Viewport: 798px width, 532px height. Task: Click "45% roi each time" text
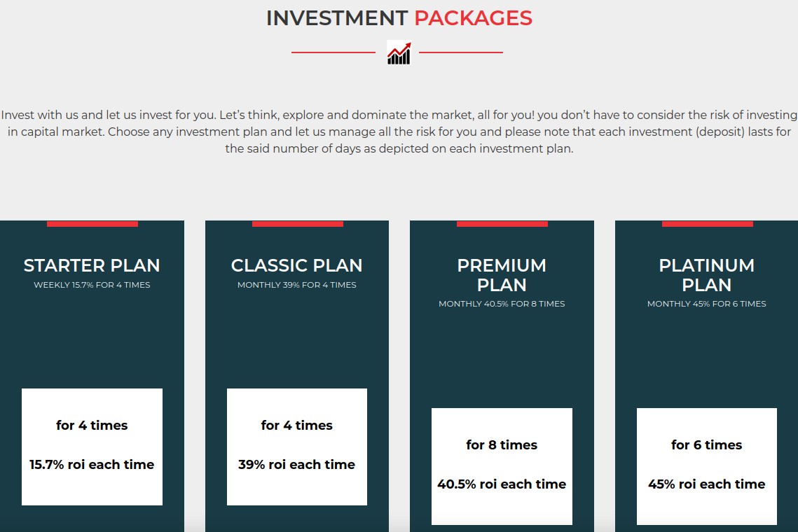[706, 484]
